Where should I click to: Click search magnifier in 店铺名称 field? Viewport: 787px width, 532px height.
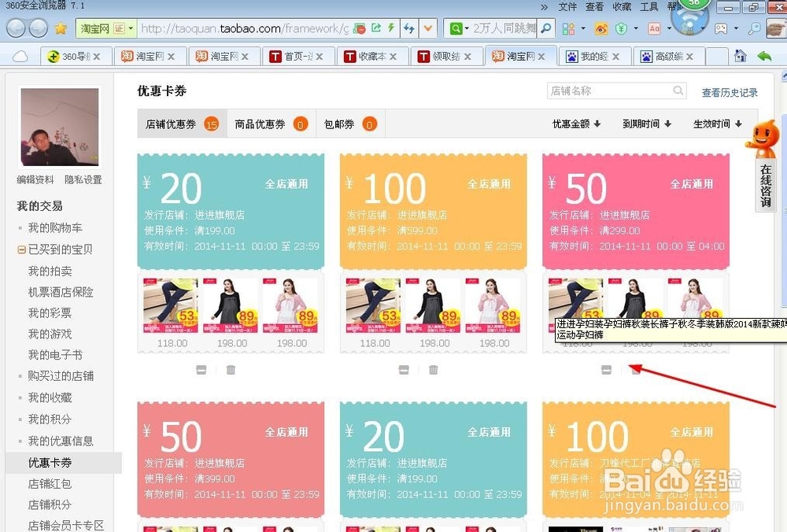point(678,91)
